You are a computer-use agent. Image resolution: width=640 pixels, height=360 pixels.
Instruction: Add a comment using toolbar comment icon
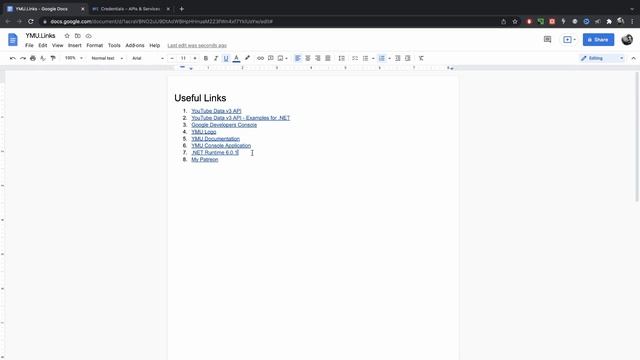coord(271,58)
